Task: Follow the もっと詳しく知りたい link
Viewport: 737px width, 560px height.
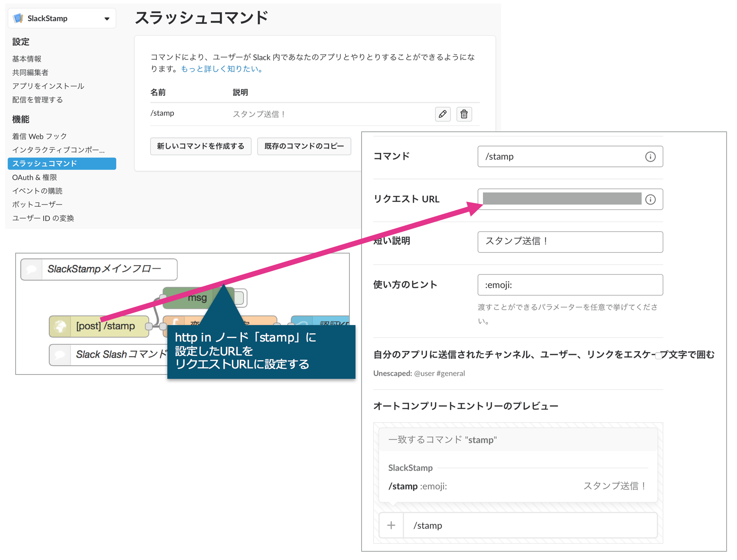Action: pyautogui.click(x=222, y=69)
